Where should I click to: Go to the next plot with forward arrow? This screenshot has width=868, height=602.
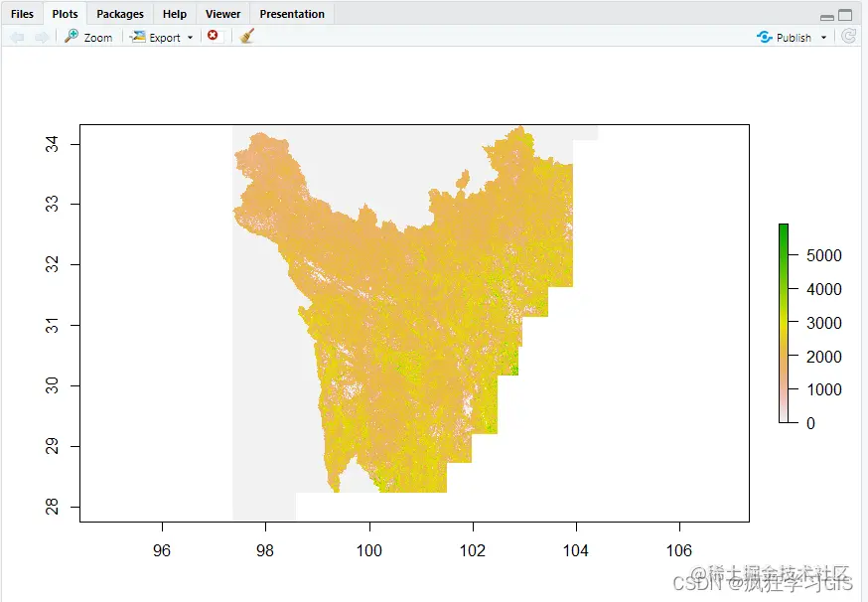pos(42,37)
